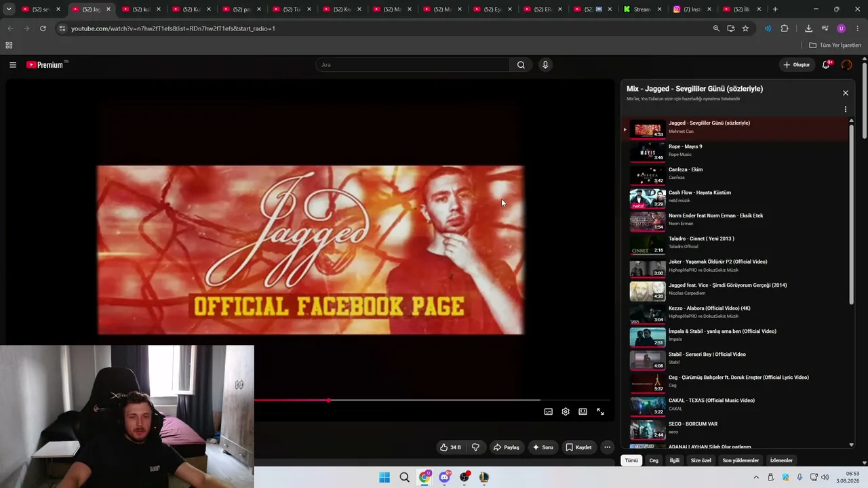
Task: Open YouTube notifications bell
Action: [x=826, y=65]
